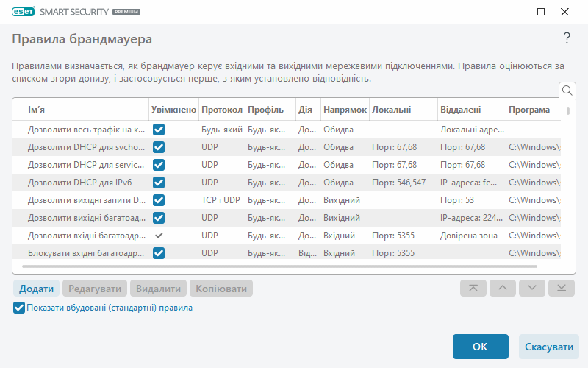The width and height of the screenshot is (588, 368).
Task: Toggle checkbox for 'Дозволити вихідні багатоад...'
Action: pyautogui.click(x=159, y=218)
